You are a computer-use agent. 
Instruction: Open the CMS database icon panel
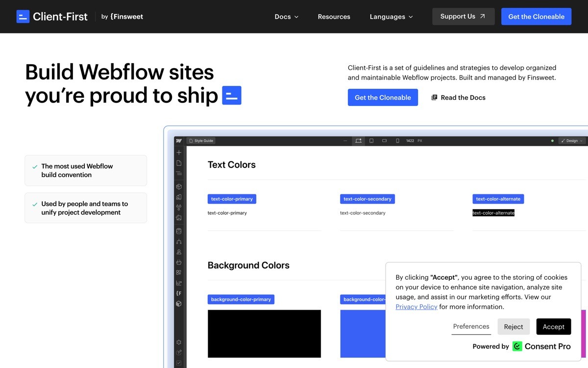pos(179,231)
